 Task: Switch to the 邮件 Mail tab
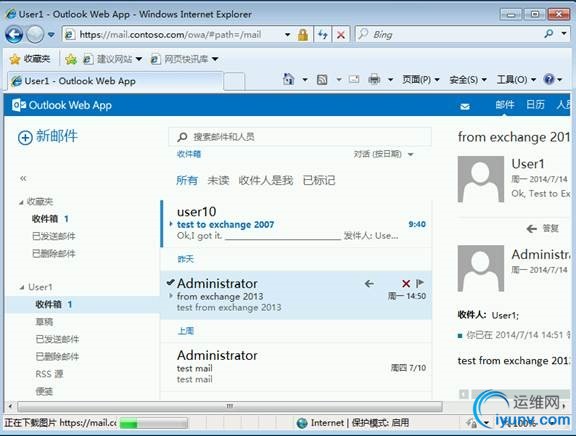coord(504,105)
